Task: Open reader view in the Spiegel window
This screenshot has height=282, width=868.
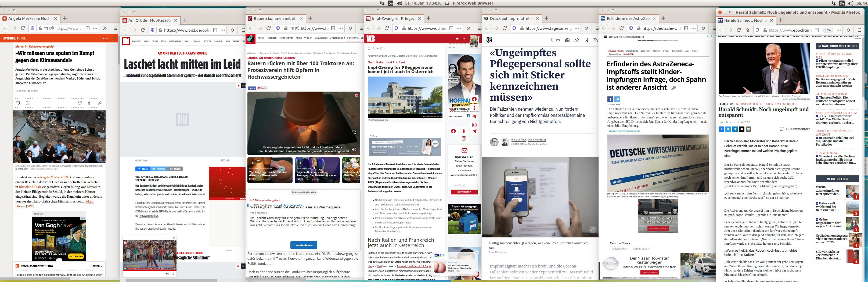Action: coord(87,28)
